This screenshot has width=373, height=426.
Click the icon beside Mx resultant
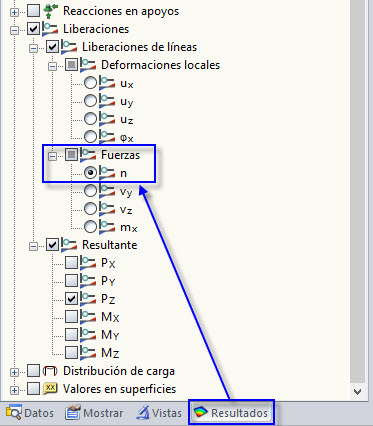pyautogui.click(x=88, y=317)
